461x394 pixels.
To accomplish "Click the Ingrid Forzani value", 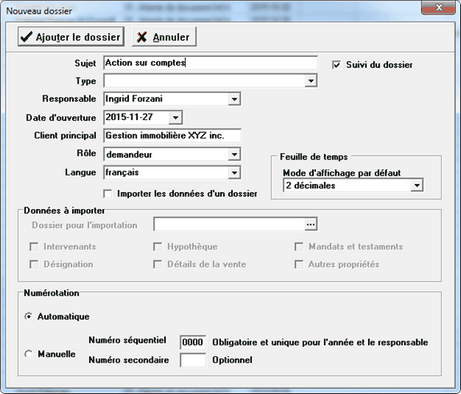I will [x=134, y=99].
